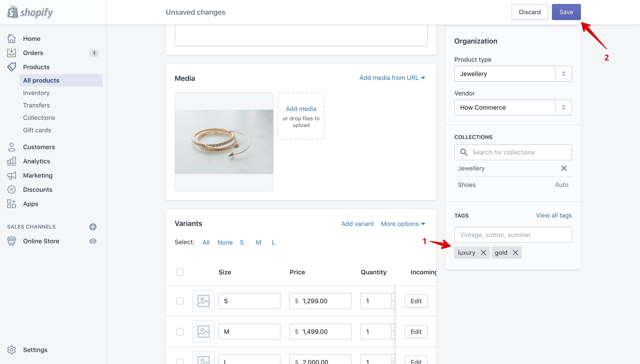Image resolution: width=640 pixels, height=364 pixels.
Task: Click the Apps grid icon
Action: (12, 204)
